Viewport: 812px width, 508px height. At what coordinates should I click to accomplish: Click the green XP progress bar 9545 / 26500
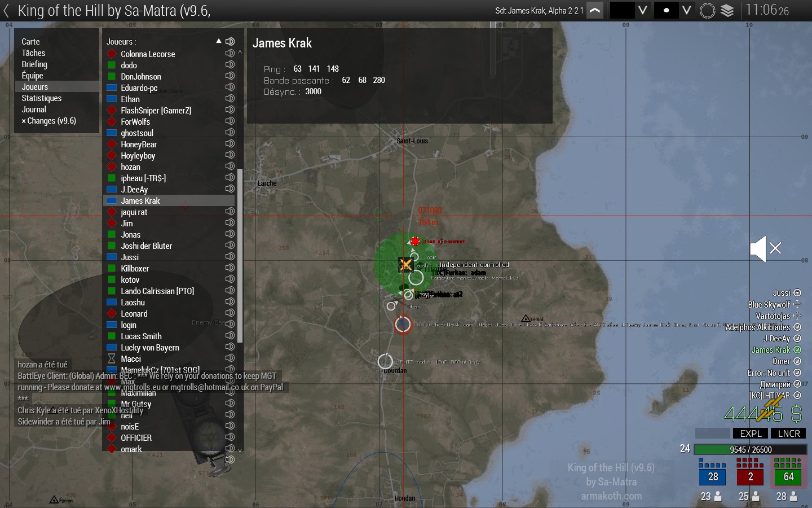[751, 449]
